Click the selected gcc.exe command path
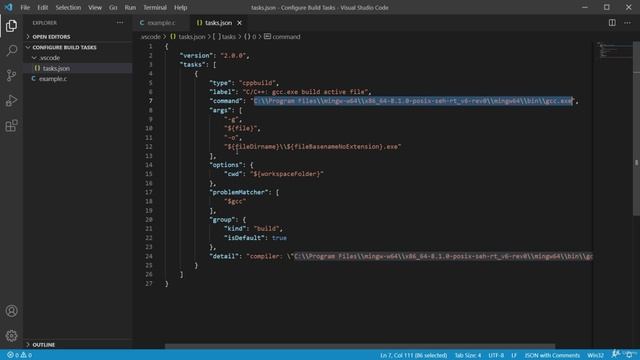This screenshot has width=640, height=360. 413,101
